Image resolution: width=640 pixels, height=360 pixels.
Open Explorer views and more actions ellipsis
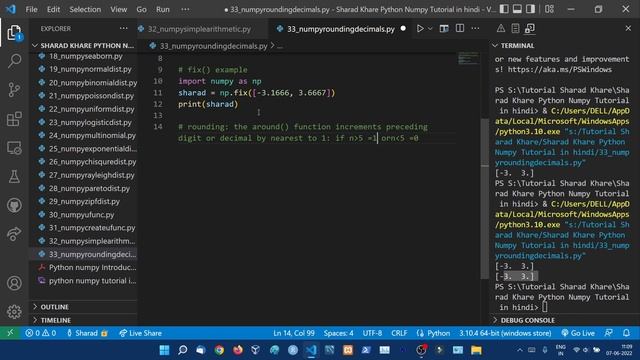point(124,29)
